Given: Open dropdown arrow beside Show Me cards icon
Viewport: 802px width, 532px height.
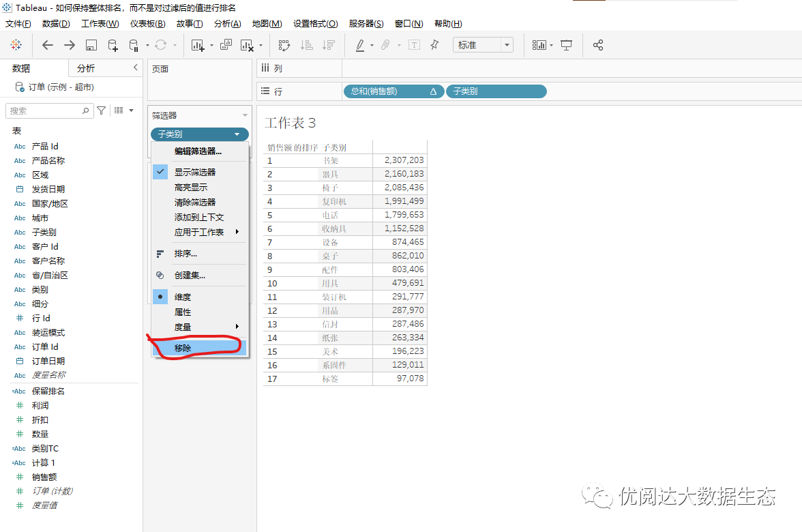Looking at the screenshot, I should (551, 45).
